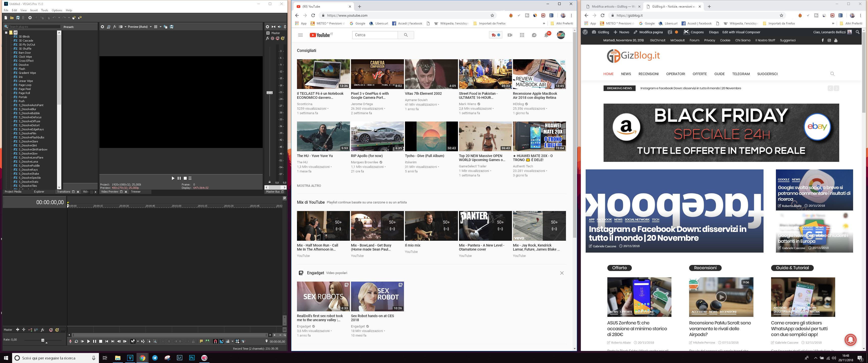Image resolution: width=868 pixels, height=363 pixels.
Task: Open project properties gear in VEGAS toolbar
Action: [30, 18]
